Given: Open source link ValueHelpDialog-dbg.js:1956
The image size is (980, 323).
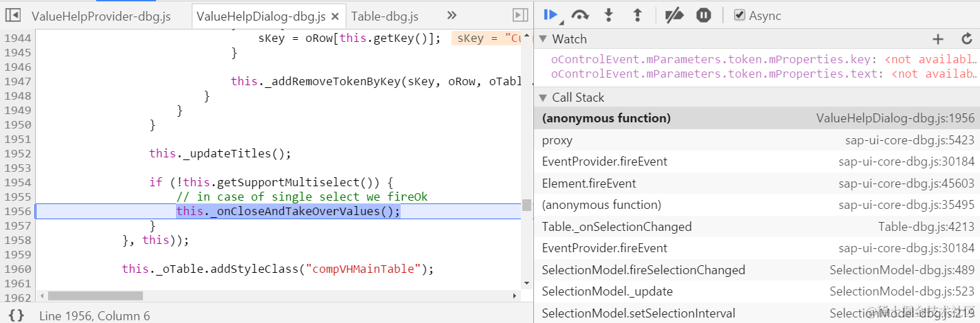Looking at the screenshot, I should coord(895,118).
